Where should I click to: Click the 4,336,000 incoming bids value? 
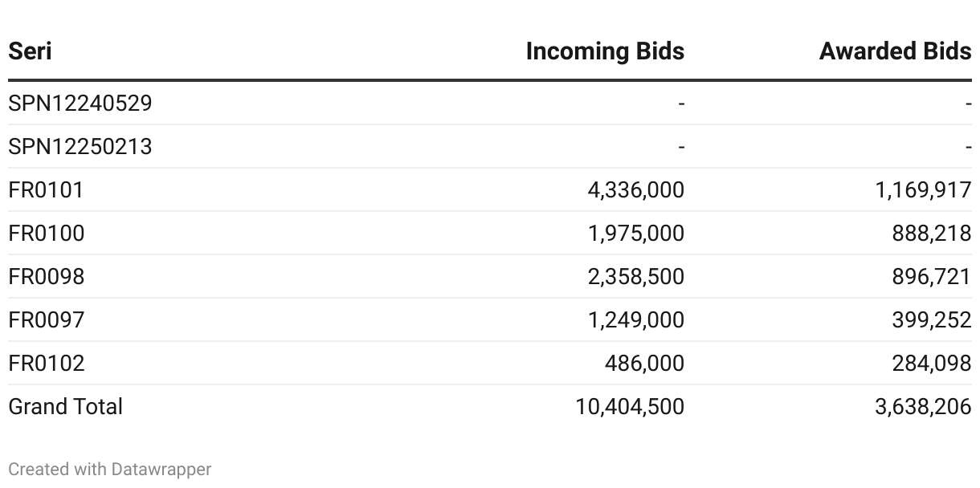point(636,190)
